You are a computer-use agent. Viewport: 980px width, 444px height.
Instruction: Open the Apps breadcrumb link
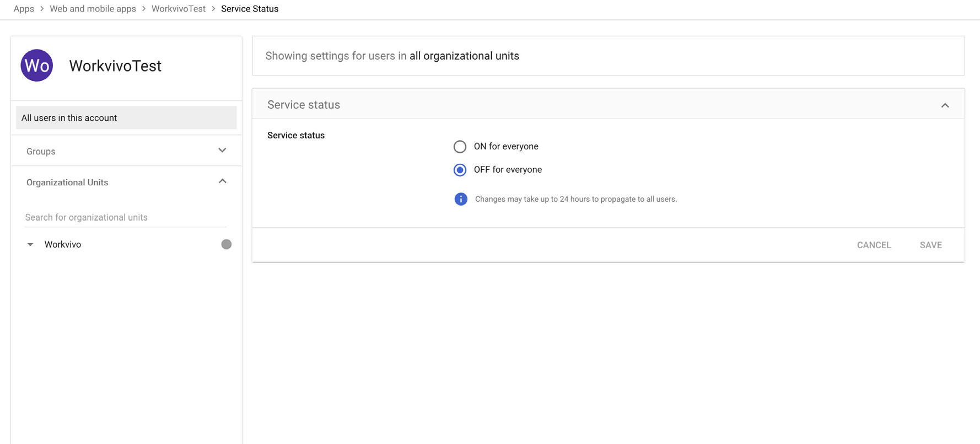pyautogui.click(x=24, y=9)
